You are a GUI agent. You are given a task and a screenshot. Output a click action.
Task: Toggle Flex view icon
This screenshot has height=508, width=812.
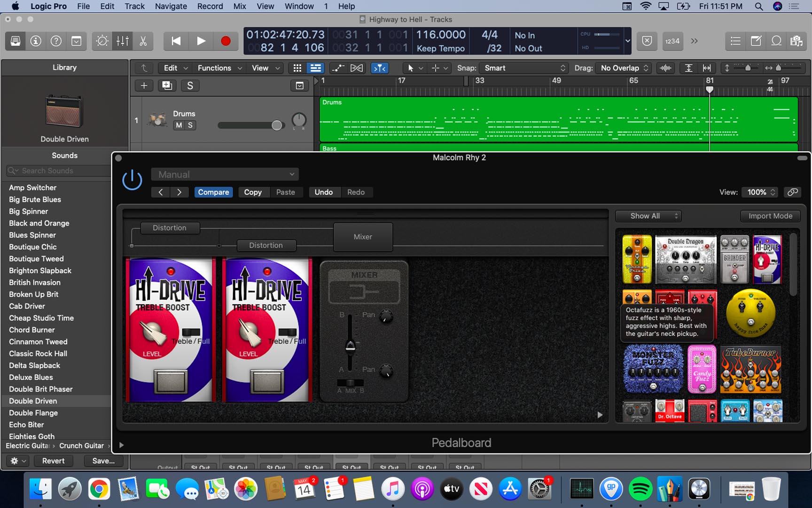pyautogui.click(x=357, y=68)
